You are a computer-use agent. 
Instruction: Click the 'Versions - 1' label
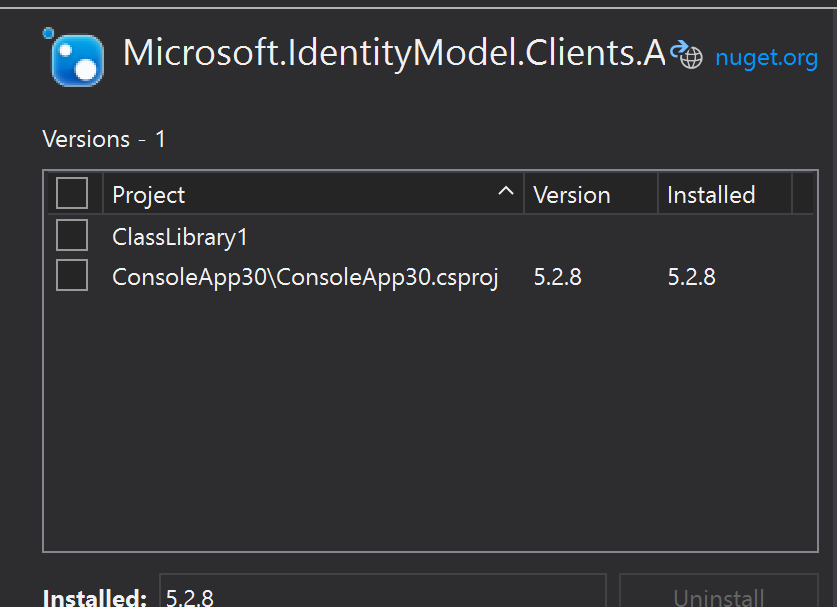pyautogui.click(x=105, y=140)
